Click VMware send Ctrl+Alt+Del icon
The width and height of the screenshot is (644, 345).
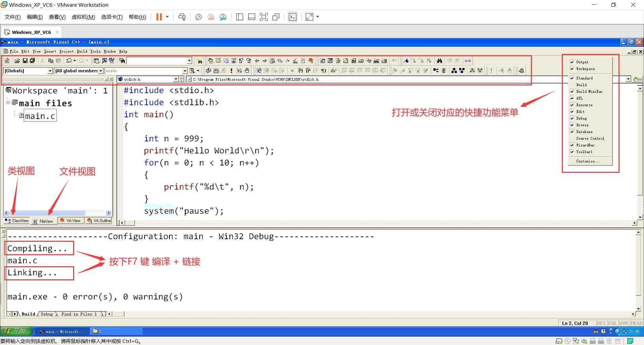[x=182, y=17]
